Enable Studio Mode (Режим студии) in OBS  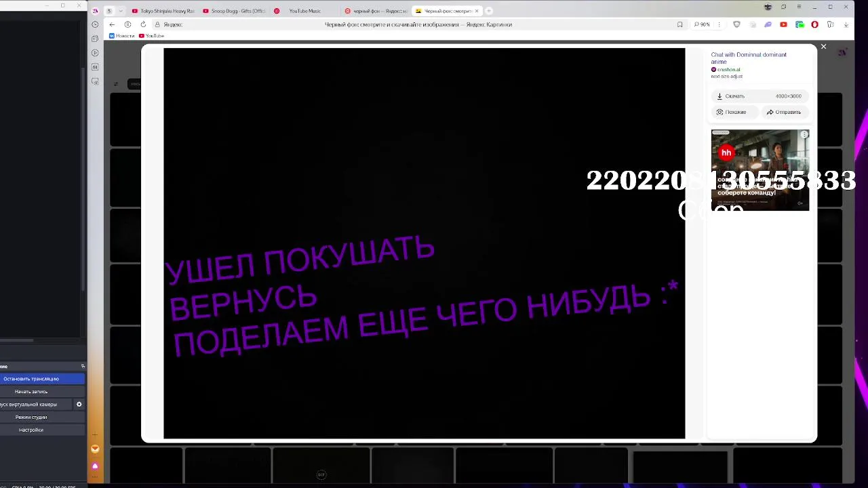click(x=42, y=418)
